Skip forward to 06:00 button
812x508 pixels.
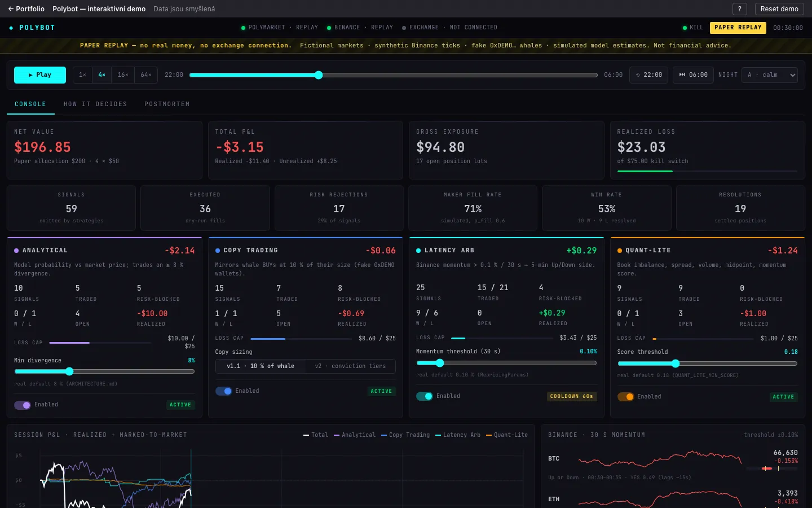[x=693, y=75]
